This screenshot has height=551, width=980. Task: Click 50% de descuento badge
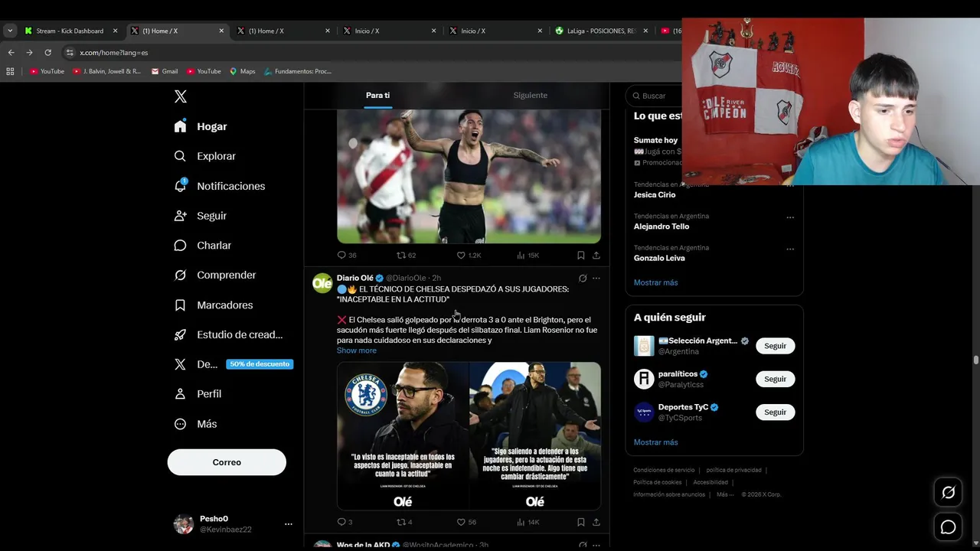tap(260, 364)
